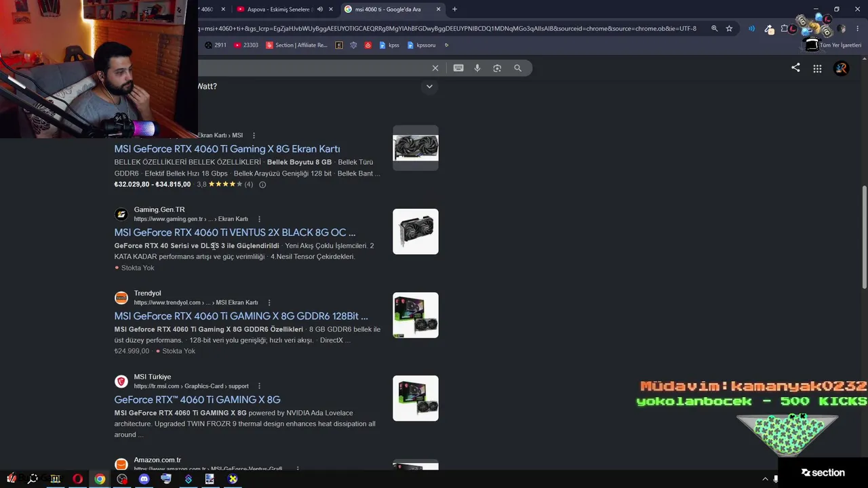The width and height of the screenshot is (868, 488).
Task: Mute the Aspova YouTube tab audio
Action: tap(320, 9)
